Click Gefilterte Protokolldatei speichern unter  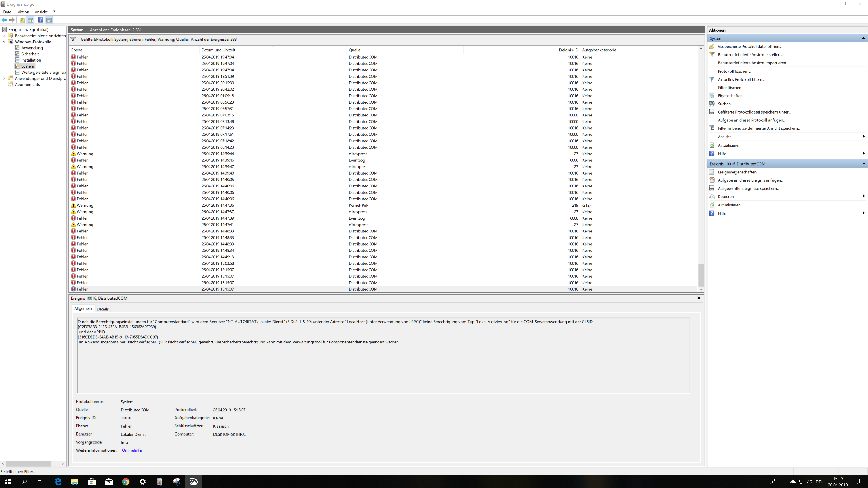[754, 112]
